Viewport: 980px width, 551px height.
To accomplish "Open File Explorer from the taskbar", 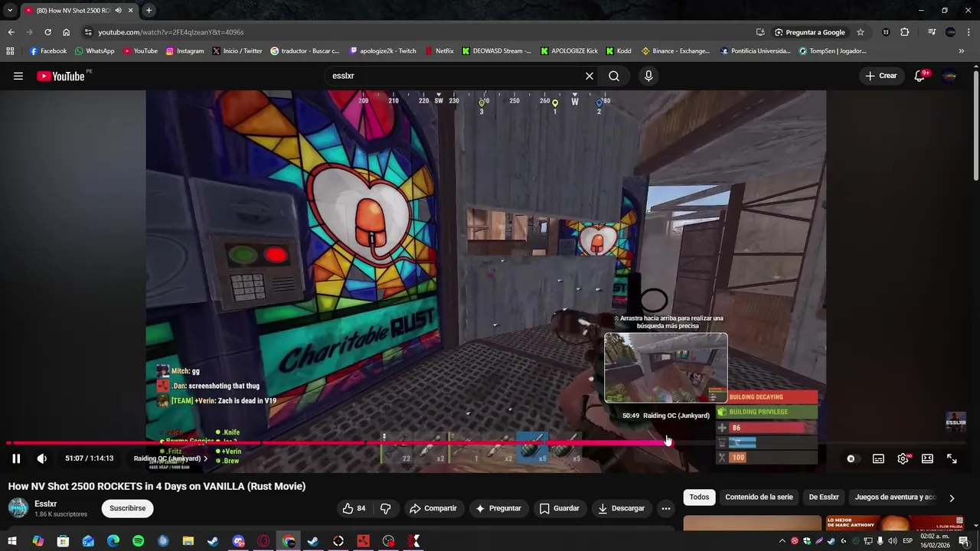I will point(188,541).
